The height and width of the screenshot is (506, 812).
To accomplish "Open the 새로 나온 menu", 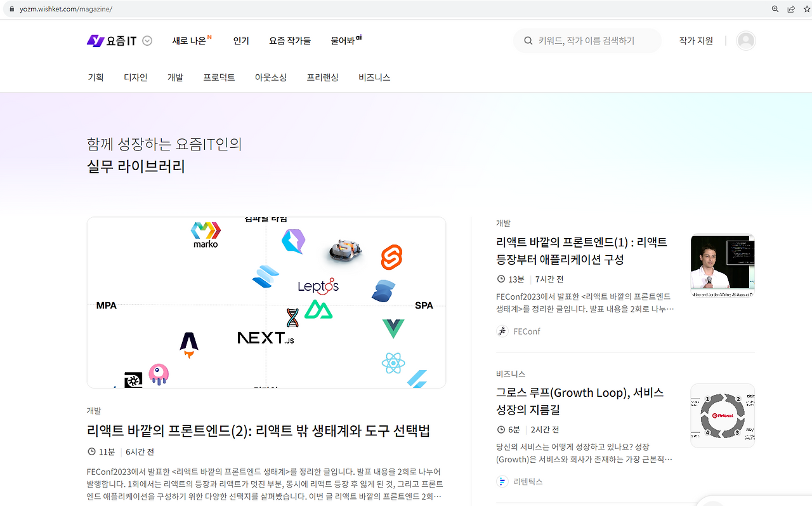I will (192, 41).
